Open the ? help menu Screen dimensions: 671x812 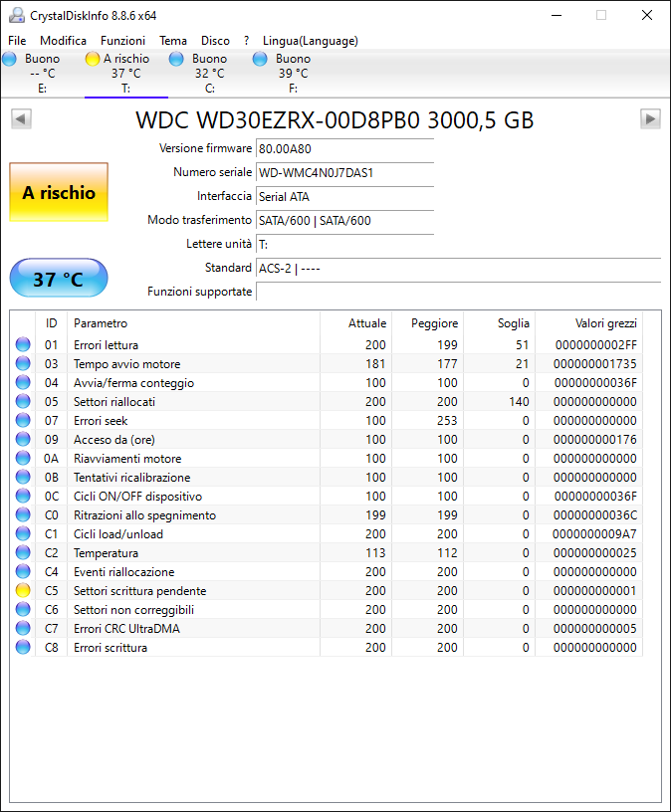pos(246,41)
